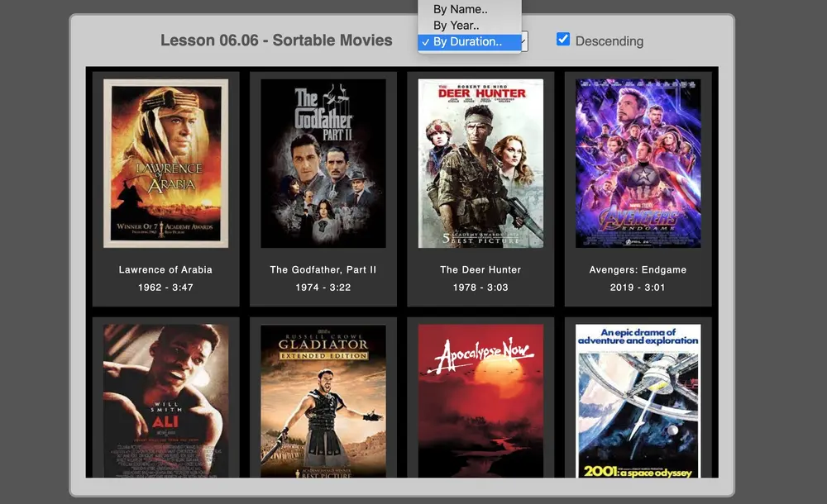Open The Godfather Part II poster
The width and height of the screenshot is (827, 504).
[323, 164]
